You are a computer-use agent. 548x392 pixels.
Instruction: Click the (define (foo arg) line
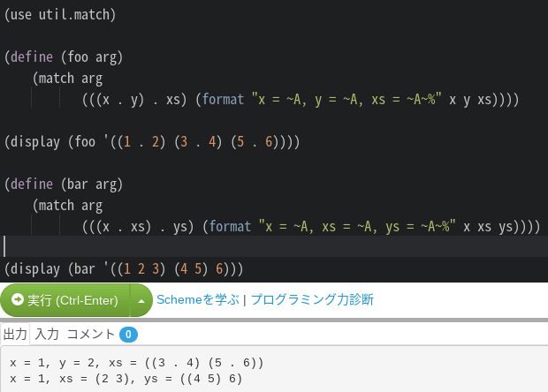[64, 57]
